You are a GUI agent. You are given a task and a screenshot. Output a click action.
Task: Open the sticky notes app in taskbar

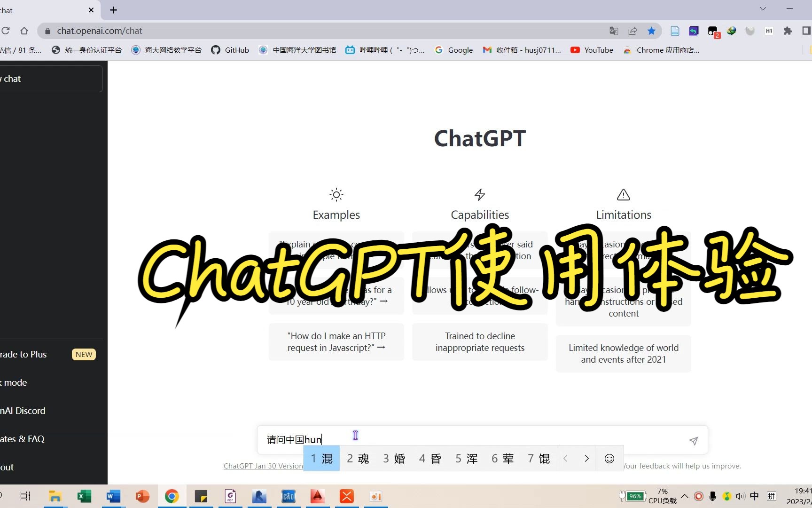click(201, 496)
